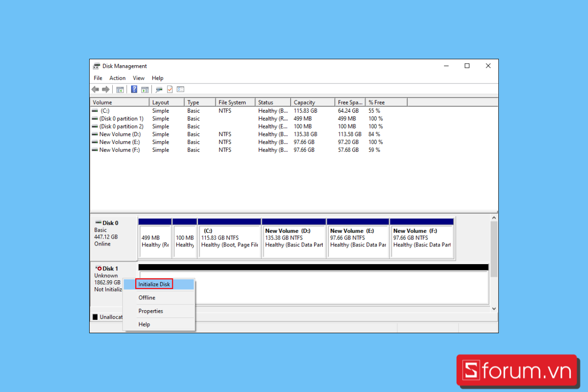
Task: Open Properties from the context menu
Action: point(159,311)
